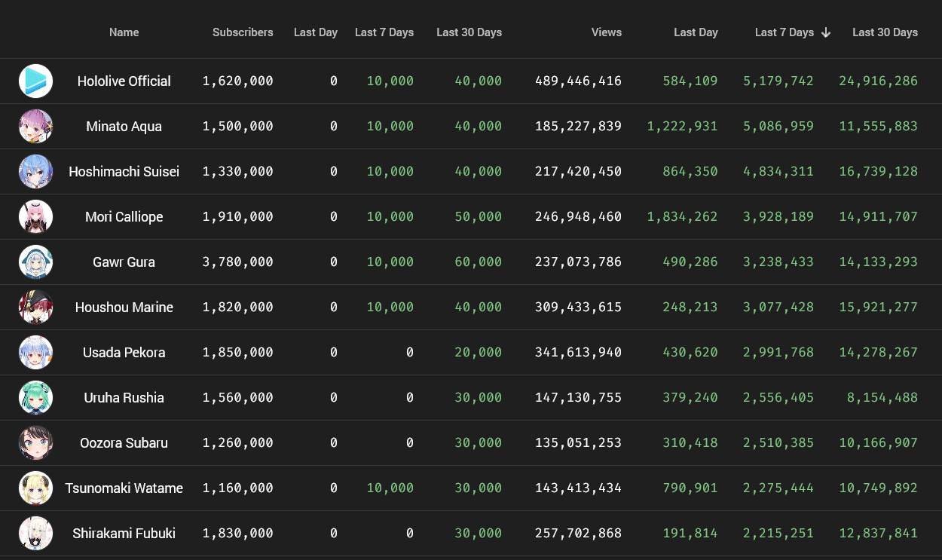Open the Mori Calliope name link
The image size is (942, 560).
pos(124,216)
